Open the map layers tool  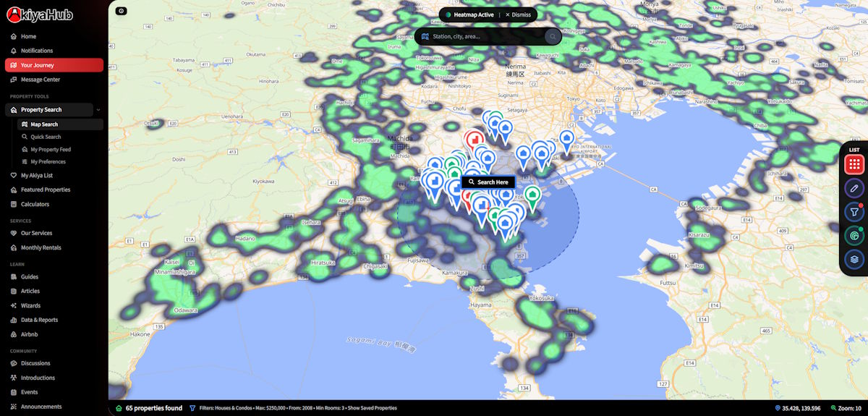coord(854,259)
